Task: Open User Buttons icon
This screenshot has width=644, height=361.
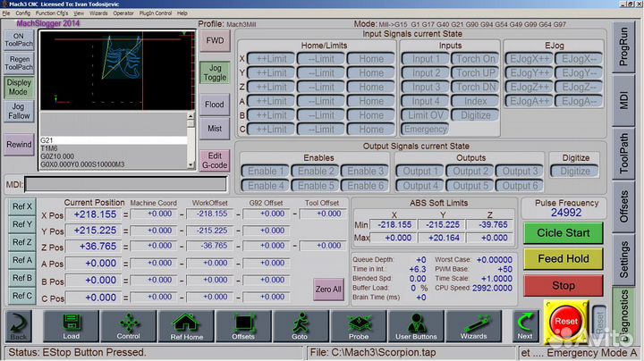Action: coord(415,327)
